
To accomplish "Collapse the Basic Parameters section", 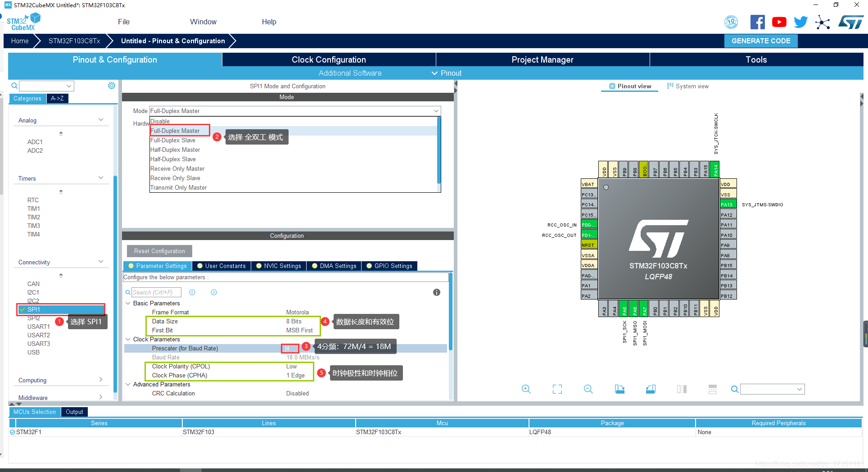I will coord(128,303).
